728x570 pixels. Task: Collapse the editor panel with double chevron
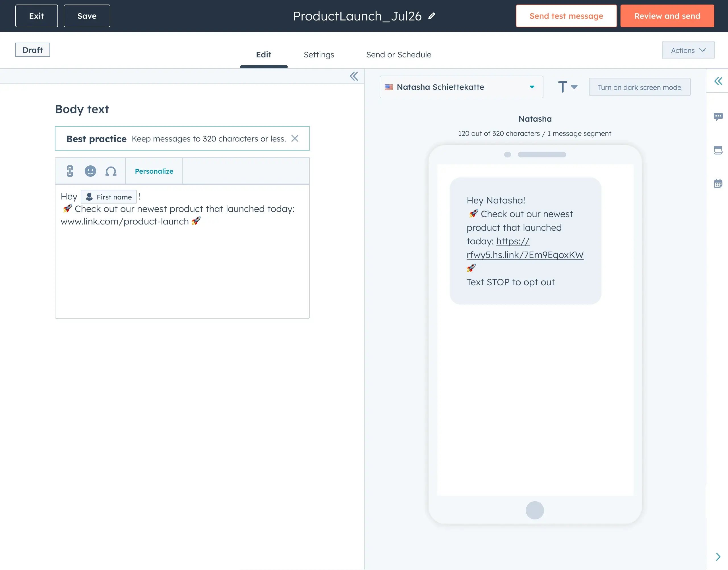pos(354,76)
